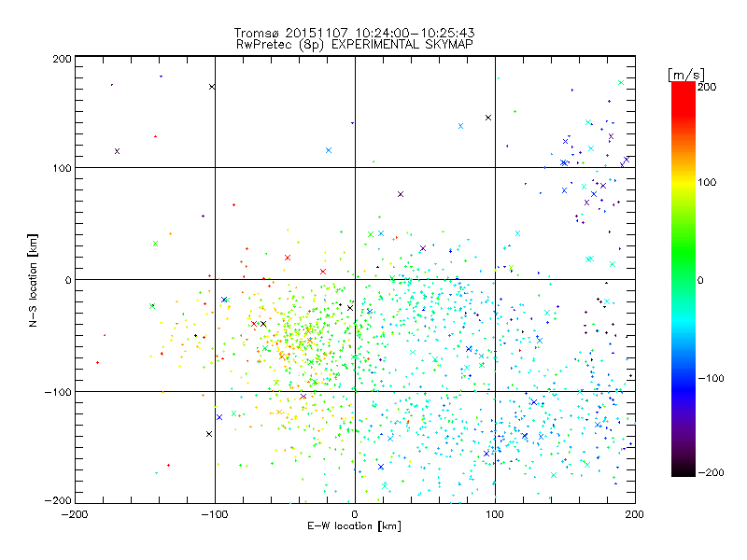Click the blue X marker near top center
This screenshot has height=560, width=747.
coord(329,150)
